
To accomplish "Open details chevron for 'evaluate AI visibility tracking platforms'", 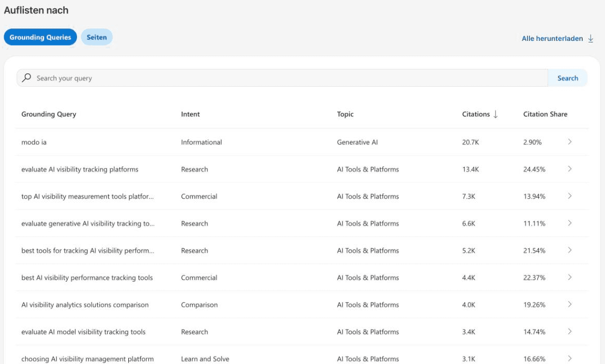I will coord(569,169).
